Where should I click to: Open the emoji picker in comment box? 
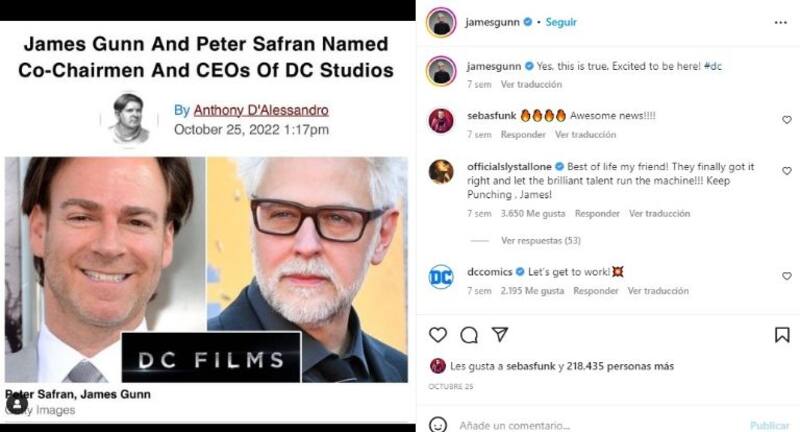[437, 424]
